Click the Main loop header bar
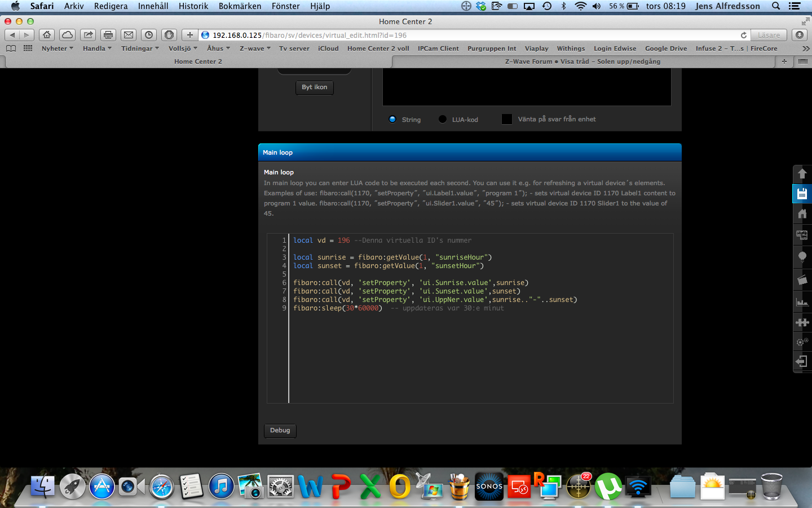The width and height of the screenshot is (812, 508). 470,152
